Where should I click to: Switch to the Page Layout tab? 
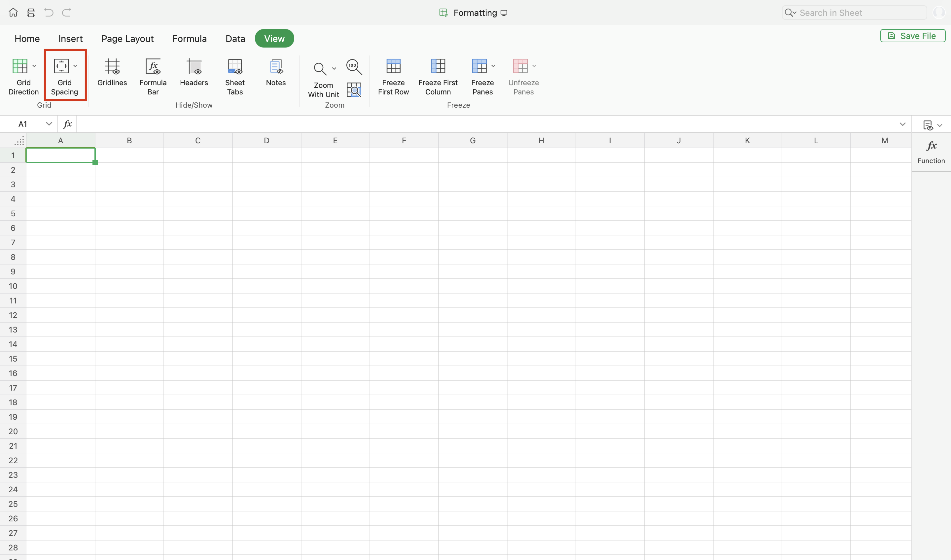click(127, 39)
